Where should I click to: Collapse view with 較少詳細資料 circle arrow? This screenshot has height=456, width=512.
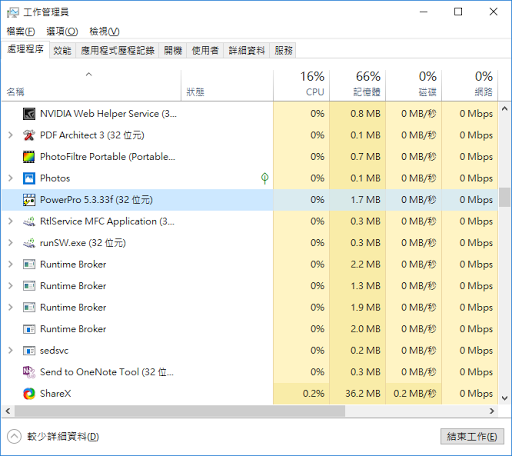coord(14,437)
